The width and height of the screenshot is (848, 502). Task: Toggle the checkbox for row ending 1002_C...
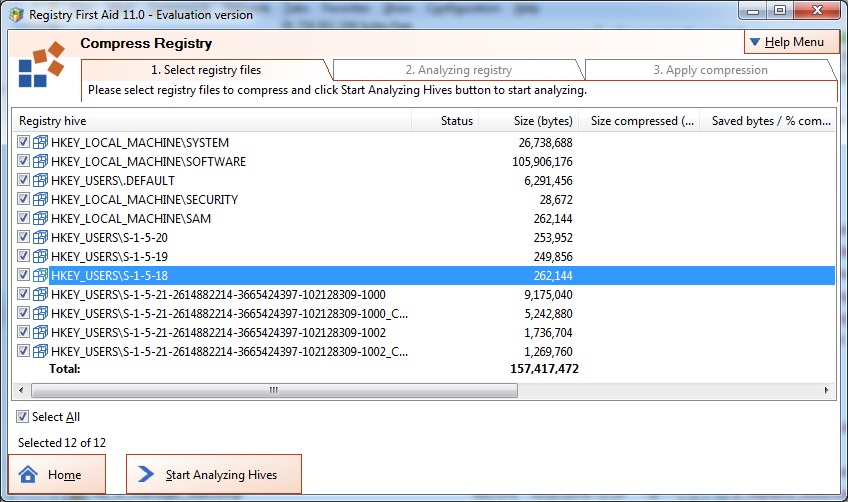(23, 351)
